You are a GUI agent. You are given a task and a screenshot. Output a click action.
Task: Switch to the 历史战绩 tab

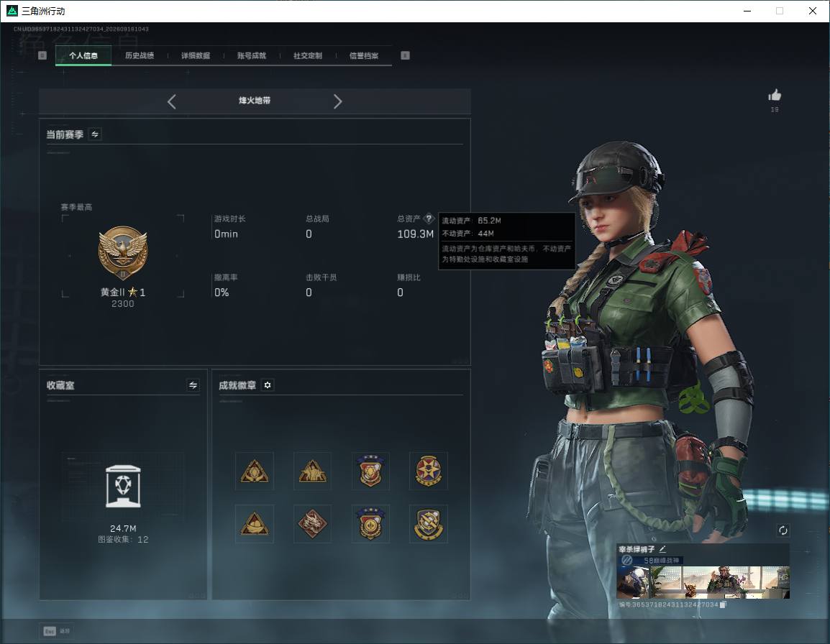pos(140,55)
